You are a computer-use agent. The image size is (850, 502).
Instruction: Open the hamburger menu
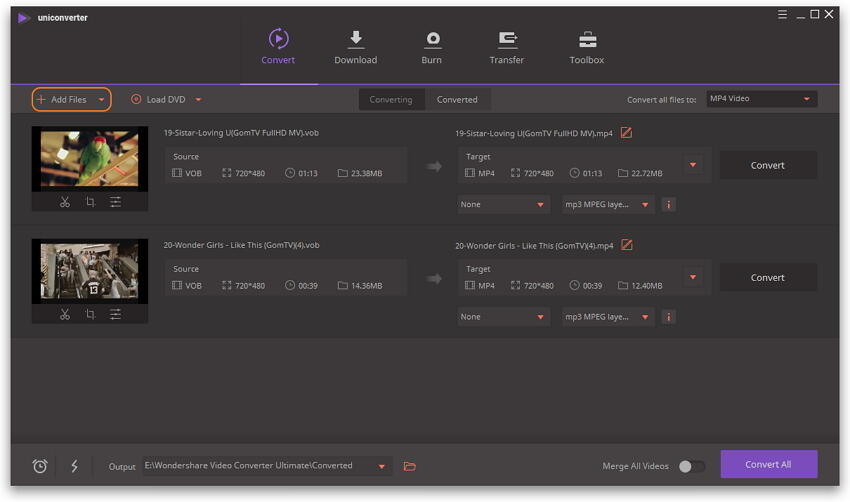782,15
